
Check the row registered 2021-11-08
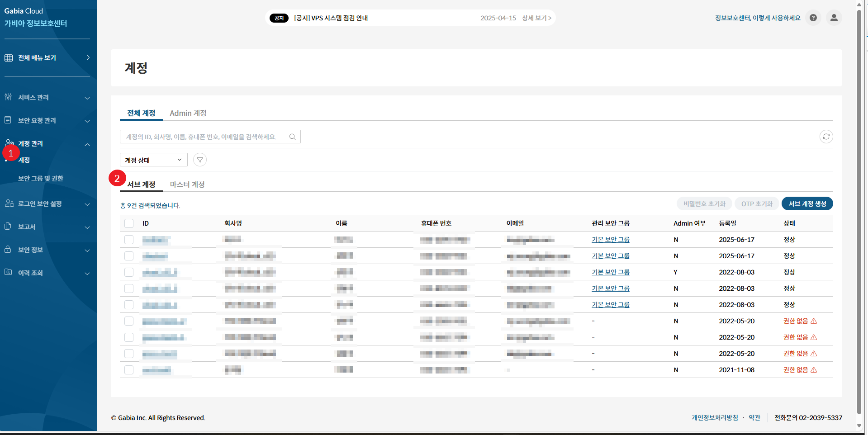pos(129,370)
